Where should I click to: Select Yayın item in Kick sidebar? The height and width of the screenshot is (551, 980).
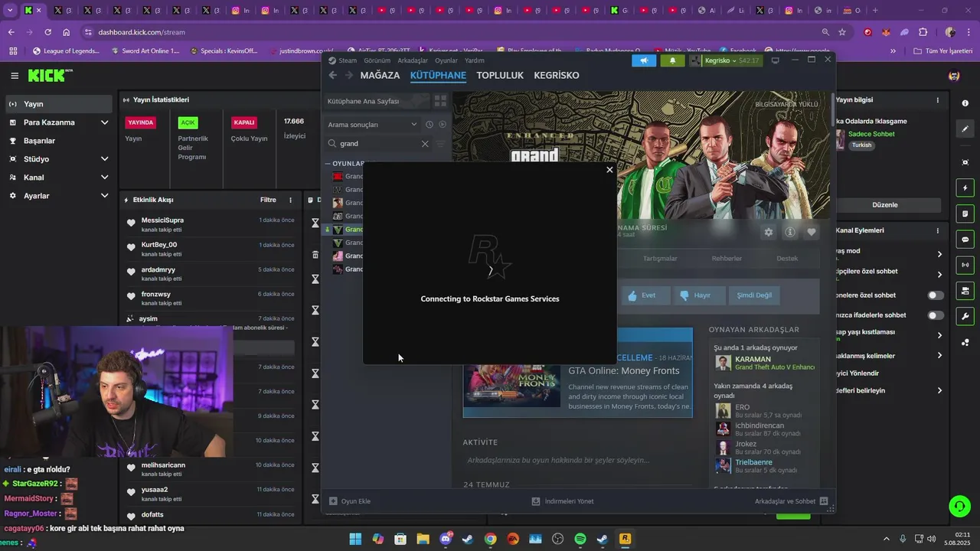(x=60, y=104)
